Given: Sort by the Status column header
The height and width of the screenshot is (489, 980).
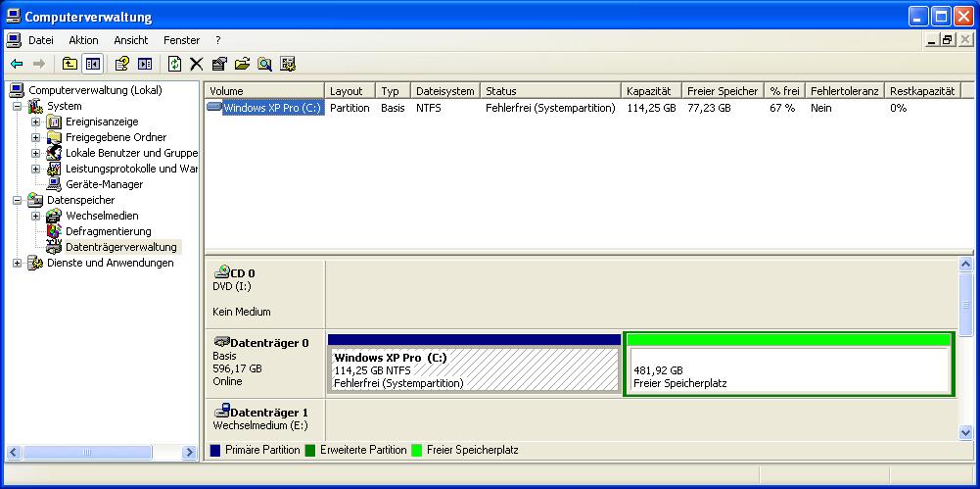Looking at the screenshot, I should 551,91.
